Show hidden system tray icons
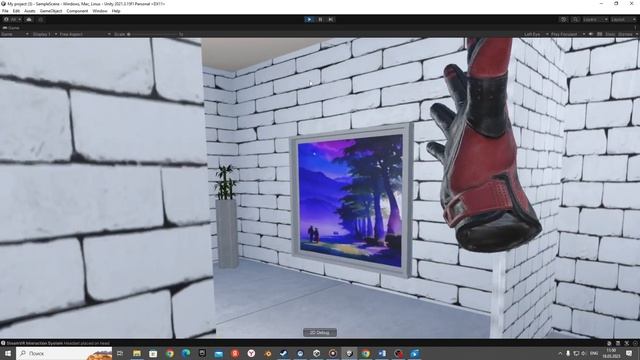The height and width of the screenshot is (360, 640). [560, 353]
